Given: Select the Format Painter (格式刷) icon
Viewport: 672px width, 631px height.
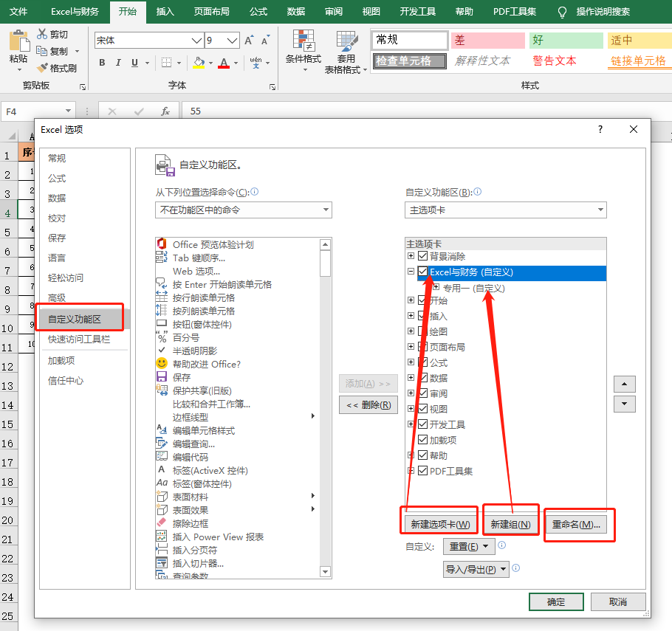Looking at the screenshot, I should point(42,68).
